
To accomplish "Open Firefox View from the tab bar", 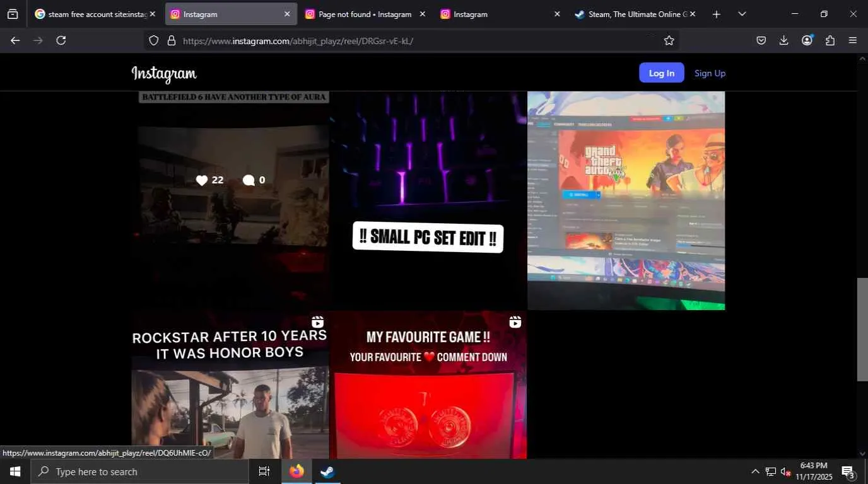I will [x=13, y=14].
